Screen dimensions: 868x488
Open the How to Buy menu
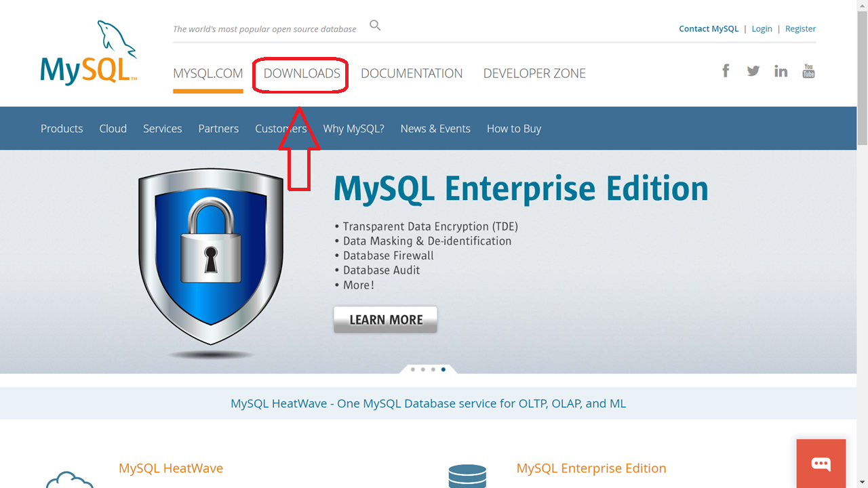(x=514, y=128)
